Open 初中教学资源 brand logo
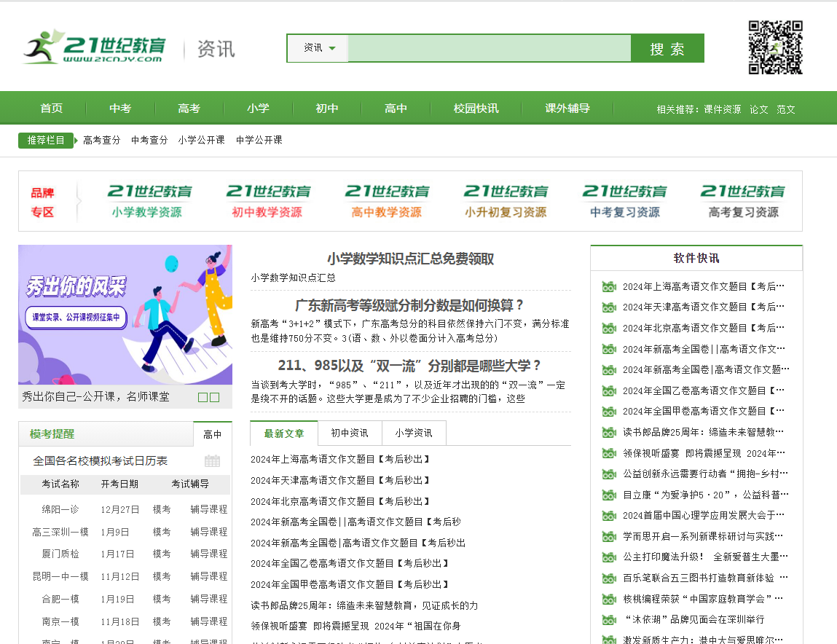Image resolution: width=837 pixels, height=644 pixels. (268, 201)
